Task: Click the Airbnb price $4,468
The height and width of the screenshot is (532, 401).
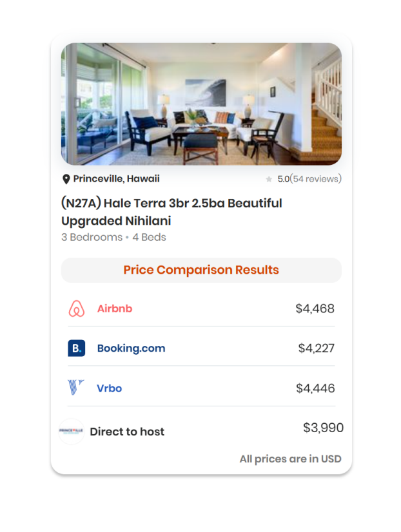Action: [315, 309]
